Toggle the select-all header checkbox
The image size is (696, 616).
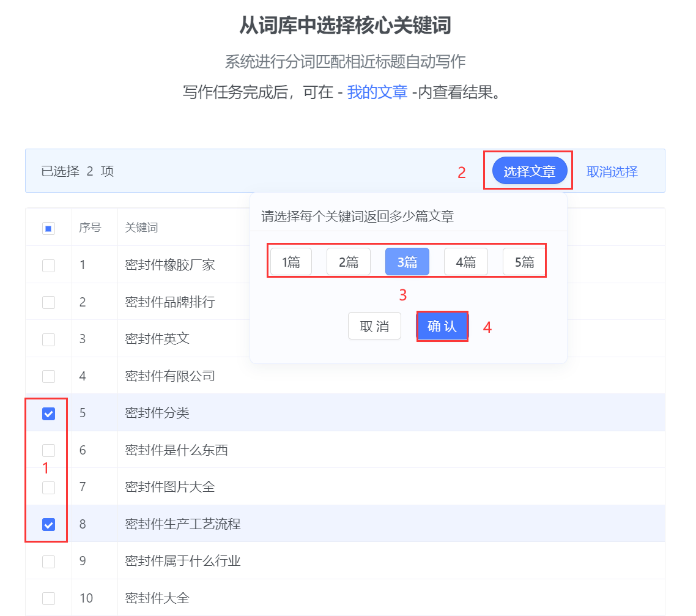tap(48, 228)
